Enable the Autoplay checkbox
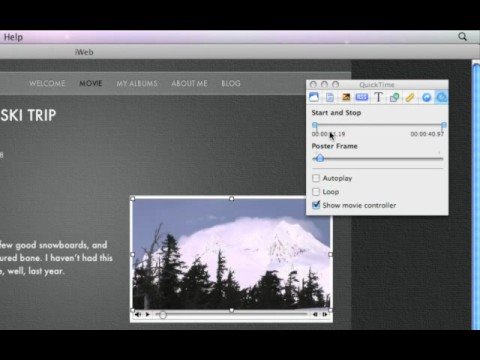Viewport: 480px width, 360px height. [x=316, y=178]
